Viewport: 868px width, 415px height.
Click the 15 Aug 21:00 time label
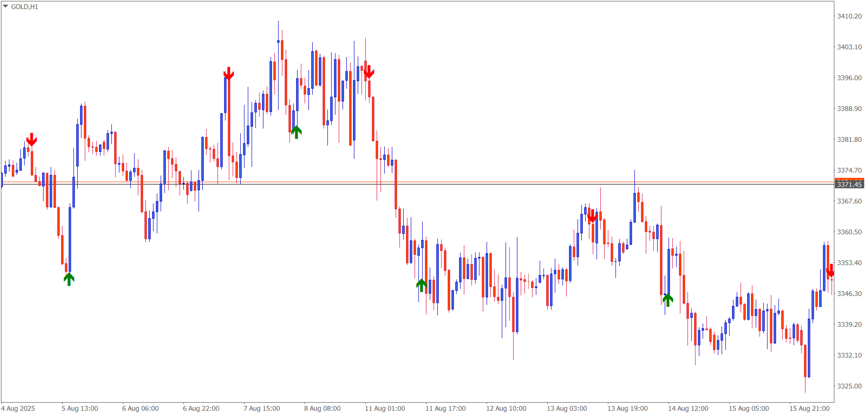[x=809, y=408]
